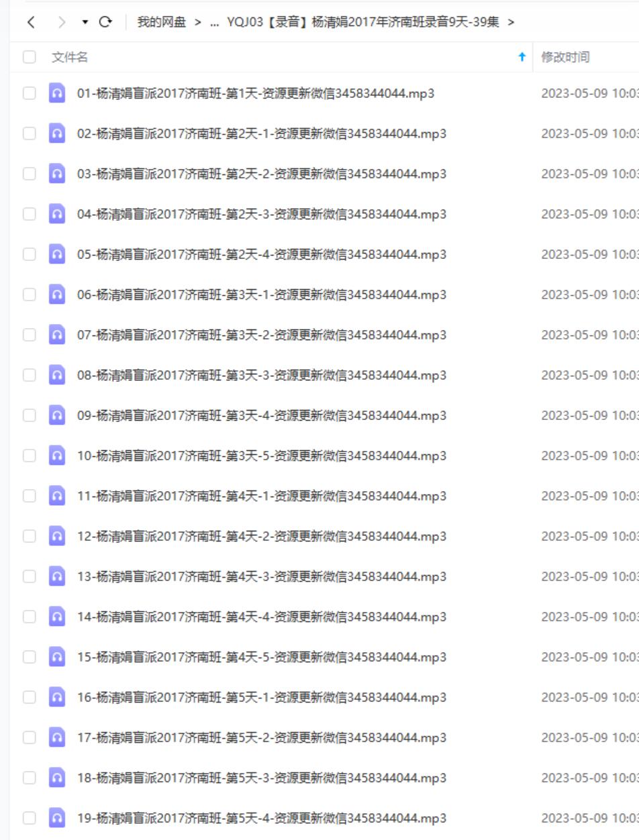
Task: Select checkbox for file 12
Action: pos(30,536)
